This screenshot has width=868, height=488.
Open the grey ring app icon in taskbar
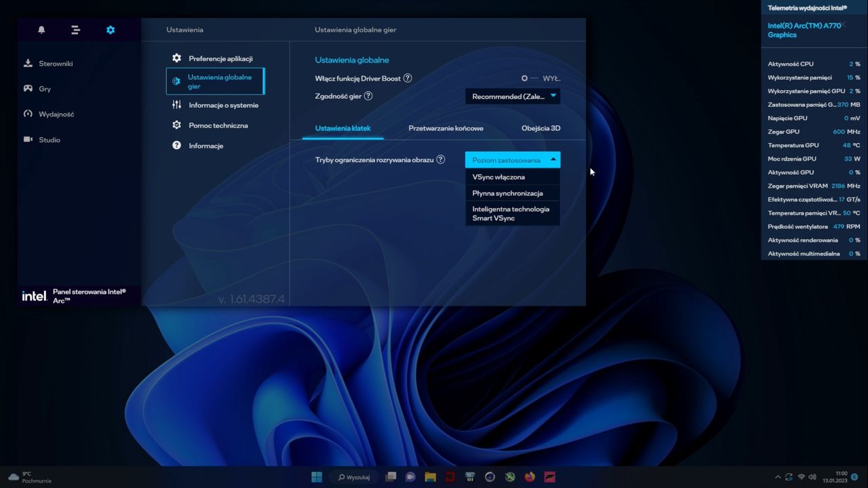490,476
